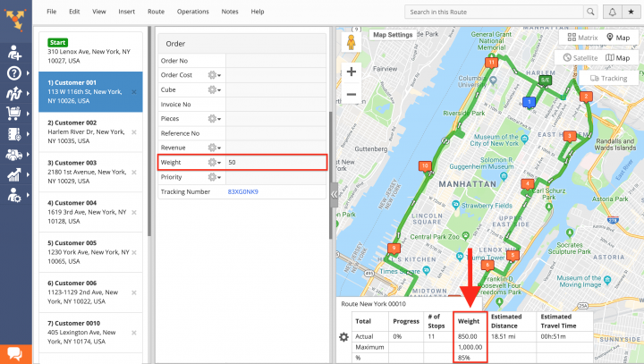Select the Map button beside Matrix
Screen dimensions: 644x364
(x=618, y=38)
